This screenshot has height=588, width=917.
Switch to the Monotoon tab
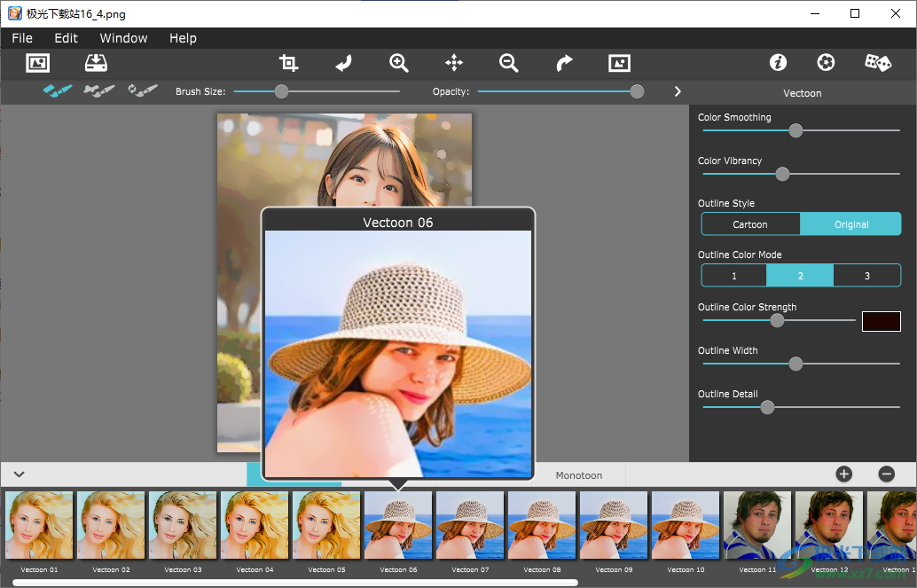(579, 475)
